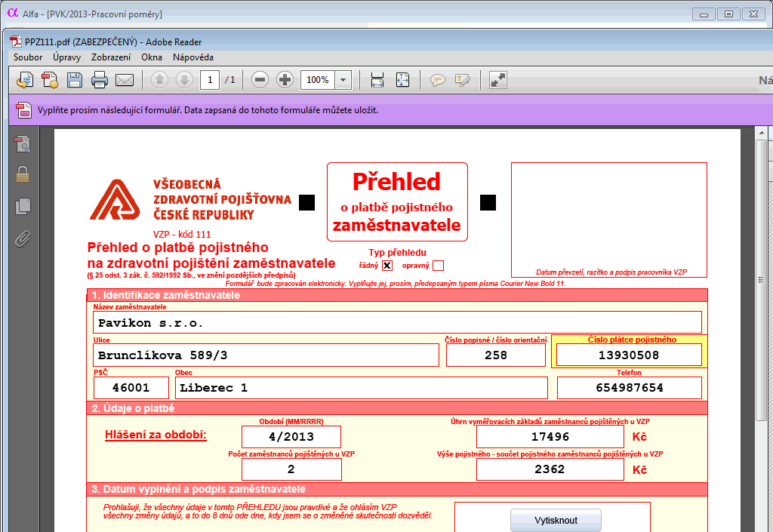Click the Název zaměstnavatele field with Pavikon
This screenshot has width=773, height=532.
[x=397, y=323]
